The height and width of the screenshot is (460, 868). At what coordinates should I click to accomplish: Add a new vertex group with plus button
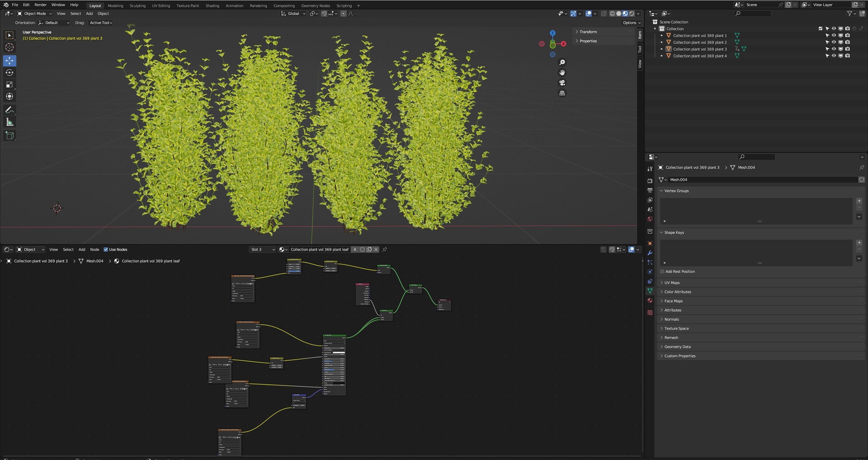pos(859,201)
